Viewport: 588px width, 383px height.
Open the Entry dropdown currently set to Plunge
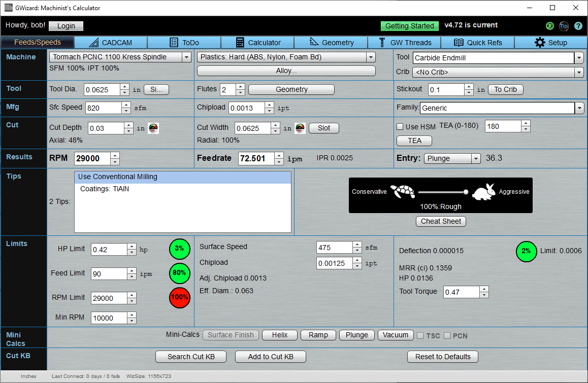tap(476, 158)
